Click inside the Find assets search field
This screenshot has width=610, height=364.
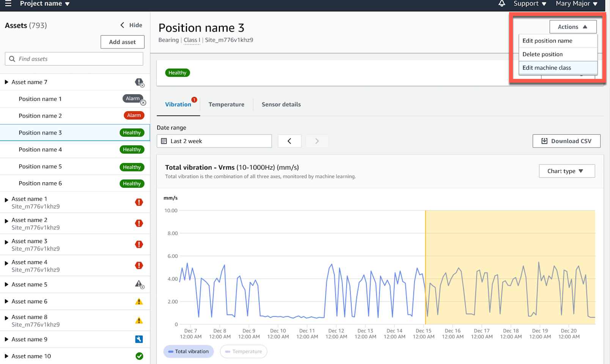pyautogui.click(x=74, y=59)
